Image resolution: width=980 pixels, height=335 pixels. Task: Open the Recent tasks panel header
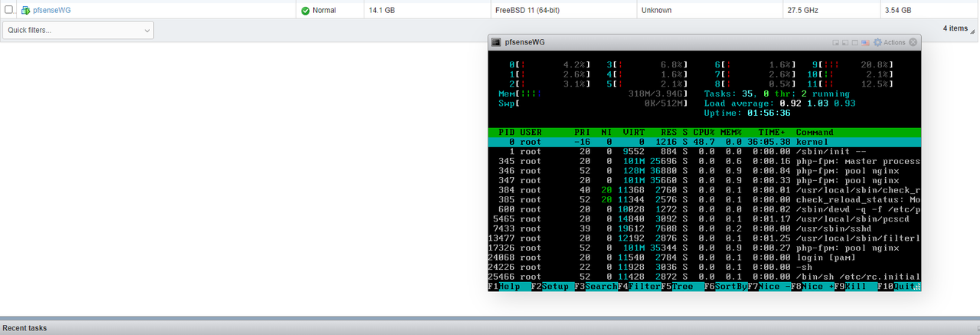point(490,327)
